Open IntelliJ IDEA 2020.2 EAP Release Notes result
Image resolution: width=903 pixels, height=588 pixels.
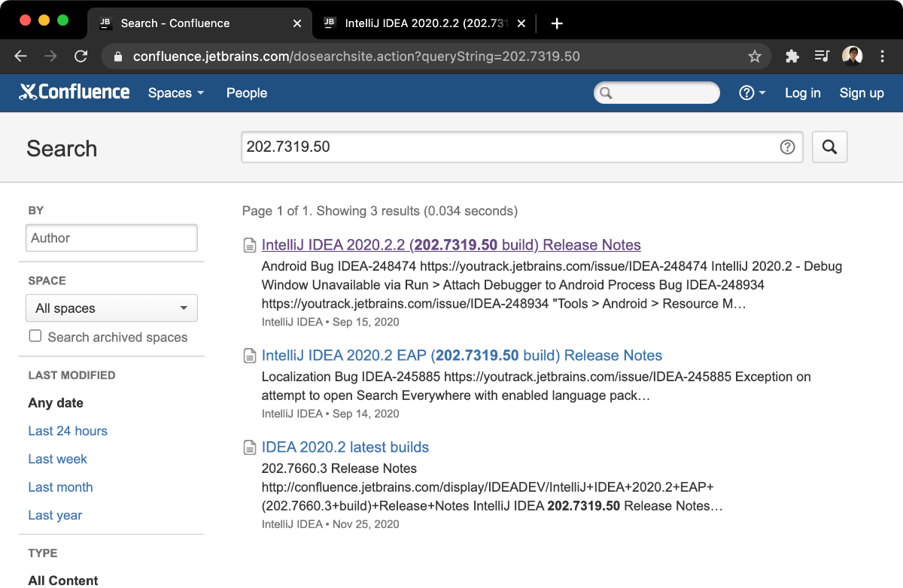click(x=462, y=356)
